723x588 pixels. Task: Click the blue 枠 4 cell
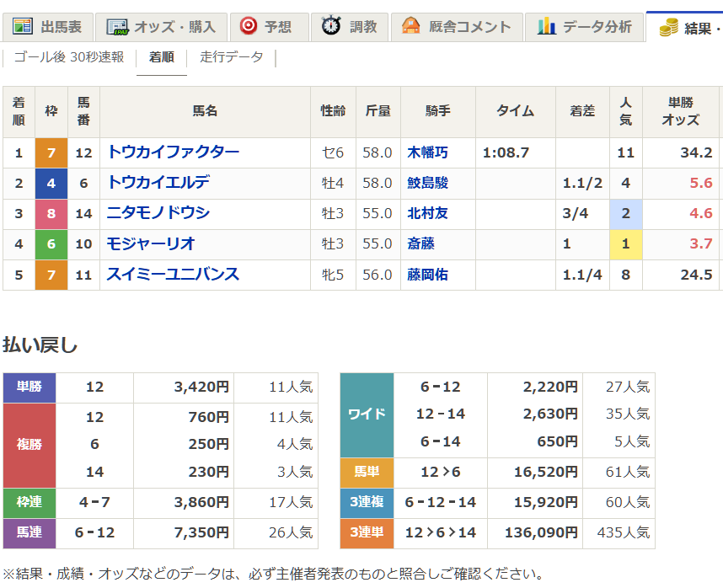pyautogui.click(x=51, y=183)
